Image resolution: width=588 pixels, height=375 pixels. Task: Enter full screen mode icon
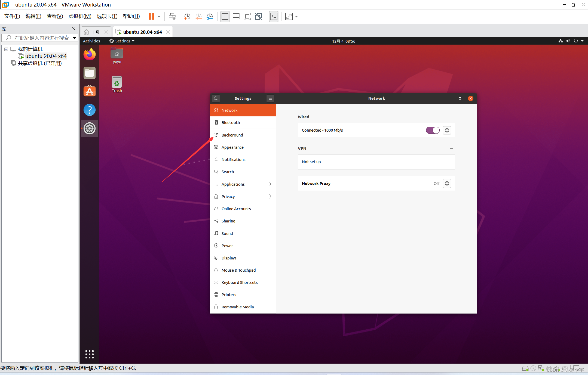[247, 17]
